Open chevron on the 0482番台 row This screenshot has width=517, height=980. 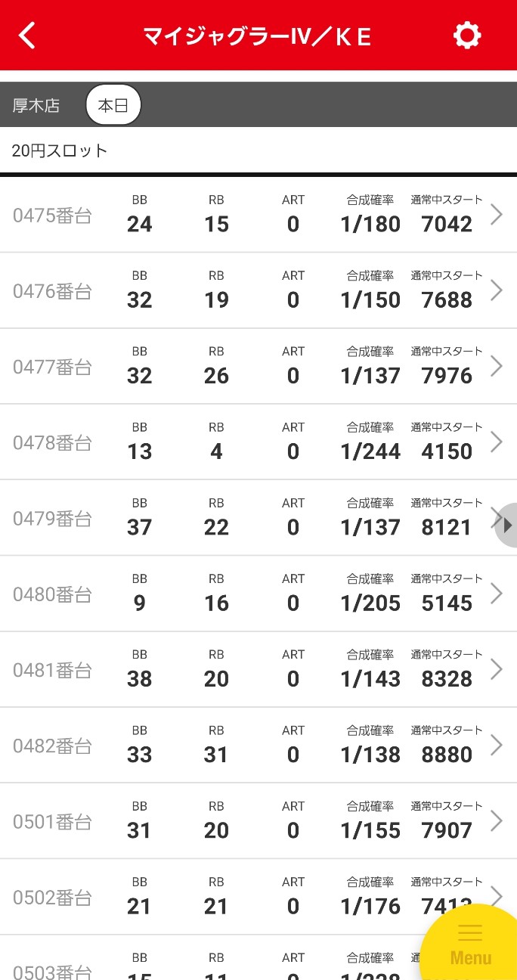click(x=497, y=745)
